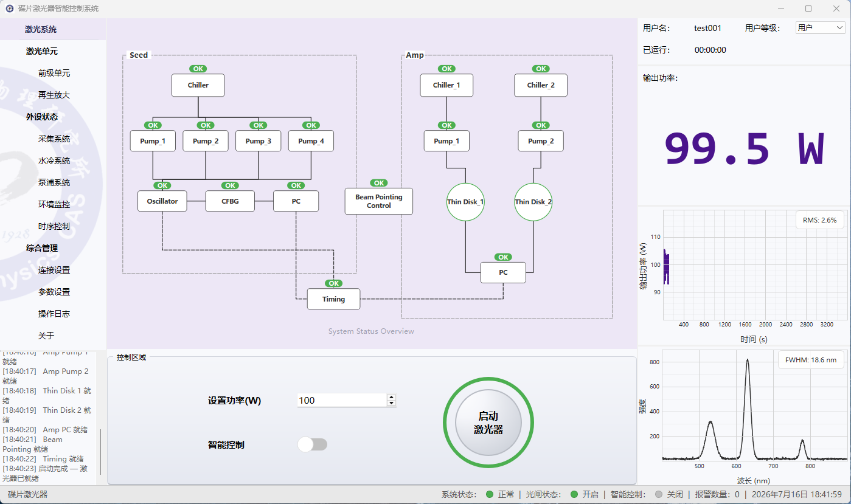The height and width of the screenshot is (504, 851).
Task: Click the Thin Disk_2 circular node
Action: pyautogui.click(x=533, y=202)
